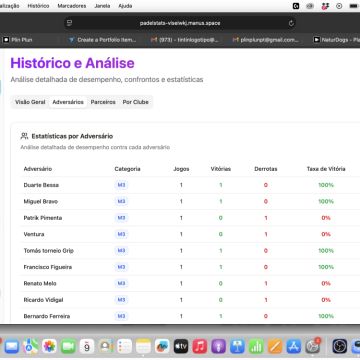Open the plinplunpt@gmail.com bookmark
Image resolution: width=360 pixels, height=360 pixels.
266,40
